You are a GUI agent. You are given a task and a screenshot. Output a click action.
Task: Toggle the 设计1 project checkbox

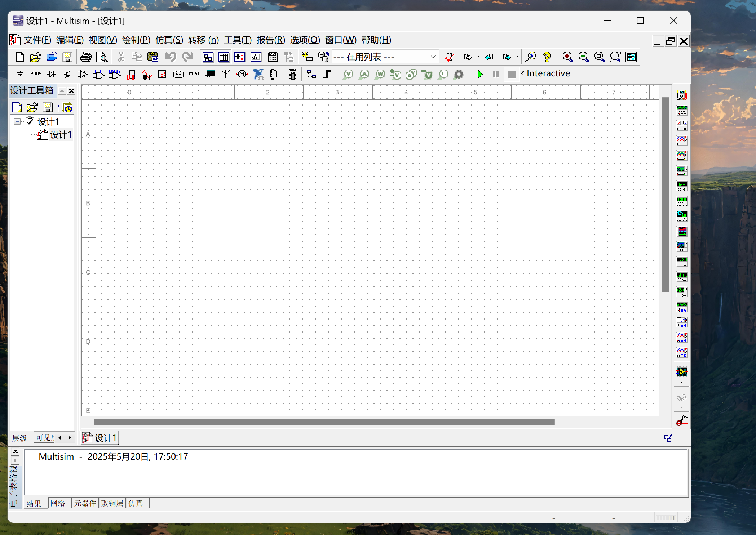pyautogui.click(x=30, y=122)
